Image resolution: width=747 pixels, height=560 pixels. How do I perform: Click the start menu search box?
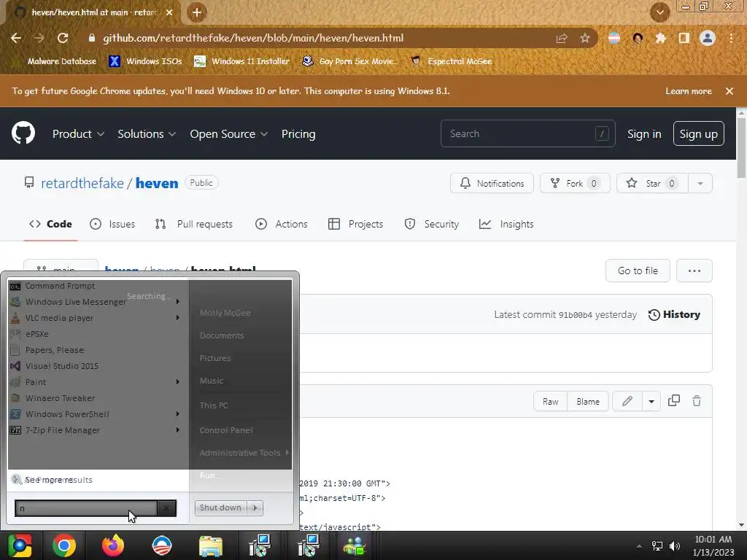[x=86, y=508]
